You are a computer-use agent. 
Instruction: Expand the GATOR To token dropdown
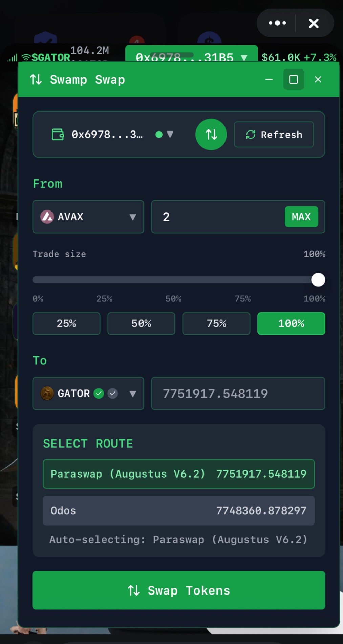coord(133,394)
